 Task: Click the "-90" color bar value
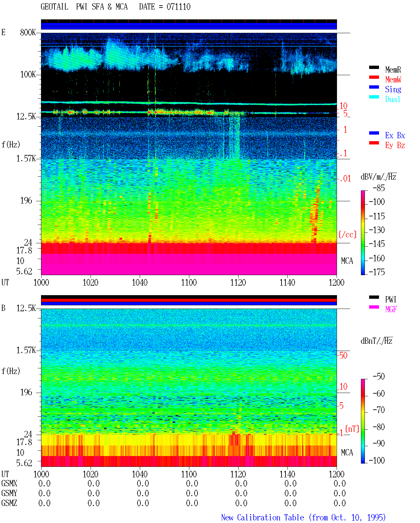pyautogui.click(x=379, y=443)
